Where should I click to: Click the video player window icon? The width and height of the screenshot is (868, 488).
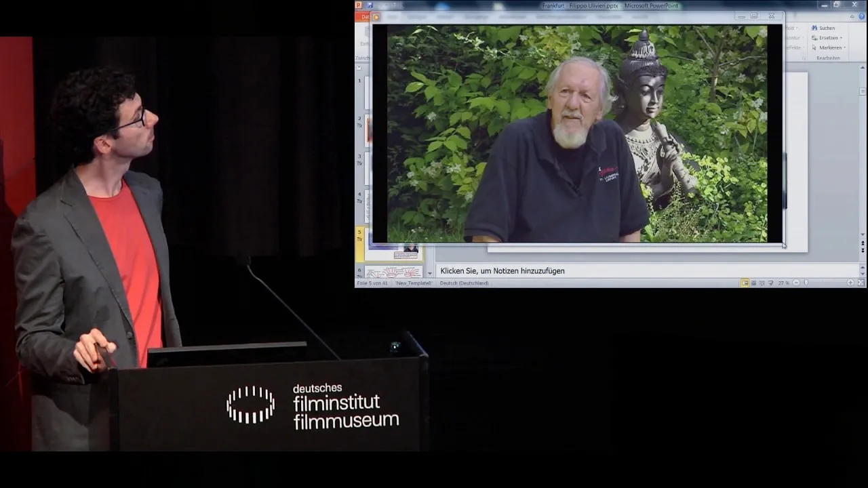pyautogui.click(x=376, y=17)
